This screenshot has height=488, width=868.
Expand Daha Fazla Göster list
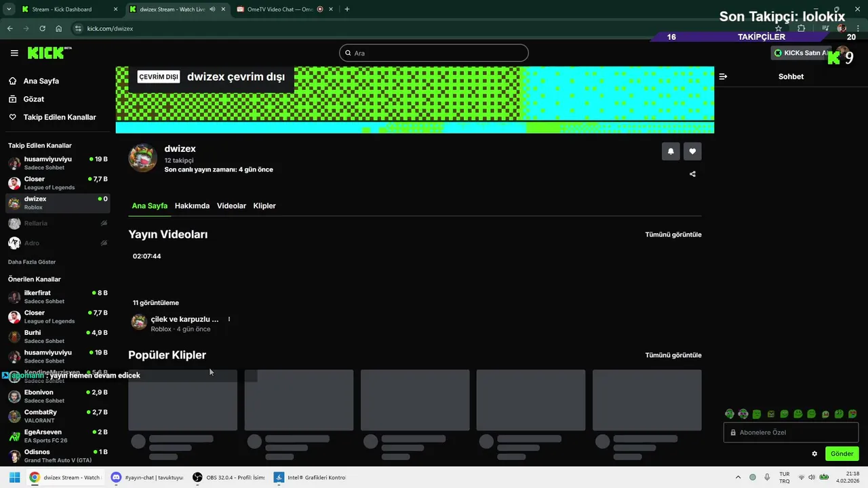(x=32, y=262)
